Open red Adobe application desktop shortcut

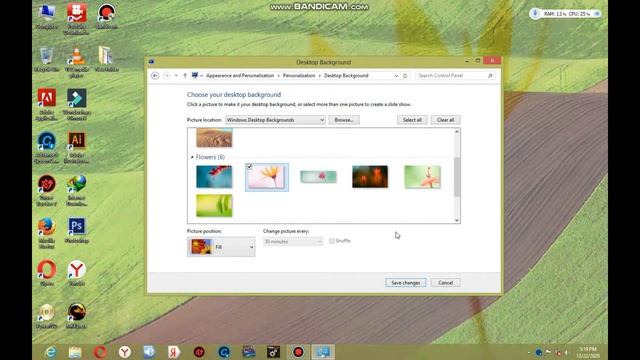coord(47,104)
